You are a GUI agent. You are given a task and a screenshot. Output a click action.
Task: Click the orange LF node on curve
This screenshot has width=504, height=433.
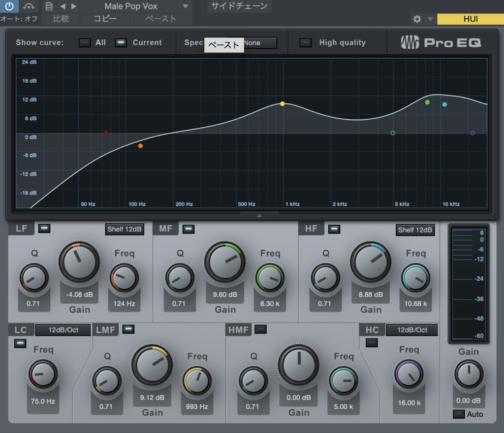point(140,146)
